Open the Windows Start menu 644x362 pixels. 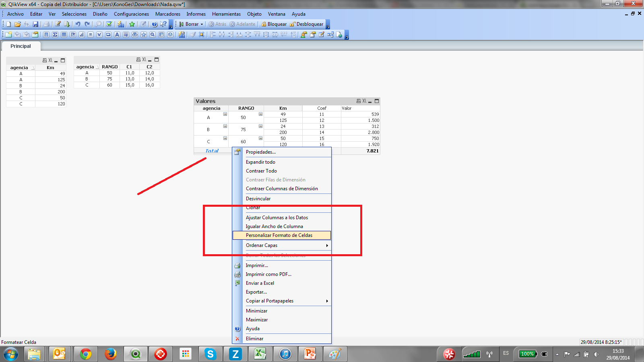(11, 354)
